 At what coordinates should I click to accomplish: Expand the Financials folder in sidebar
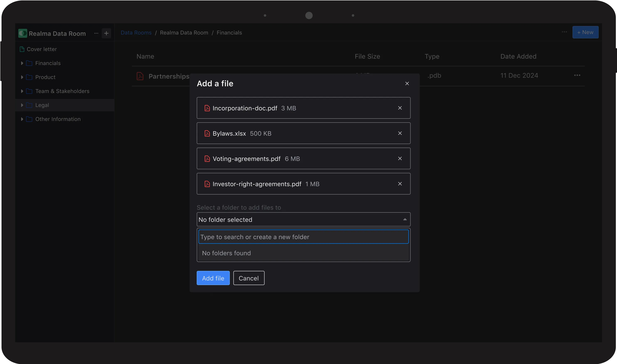22,63
